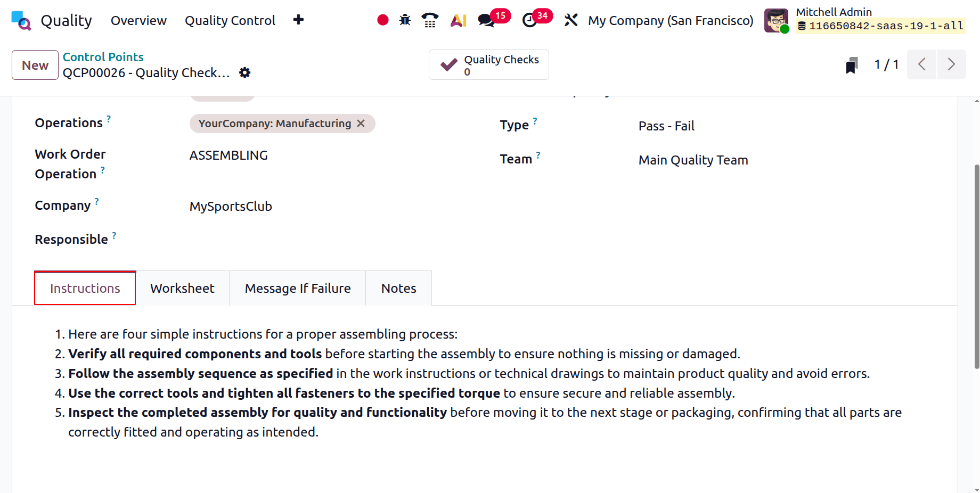The height and width of the screenshot is (493, 980).
Task: Open the debug bug icon menu
Action: tap(405, 20)
